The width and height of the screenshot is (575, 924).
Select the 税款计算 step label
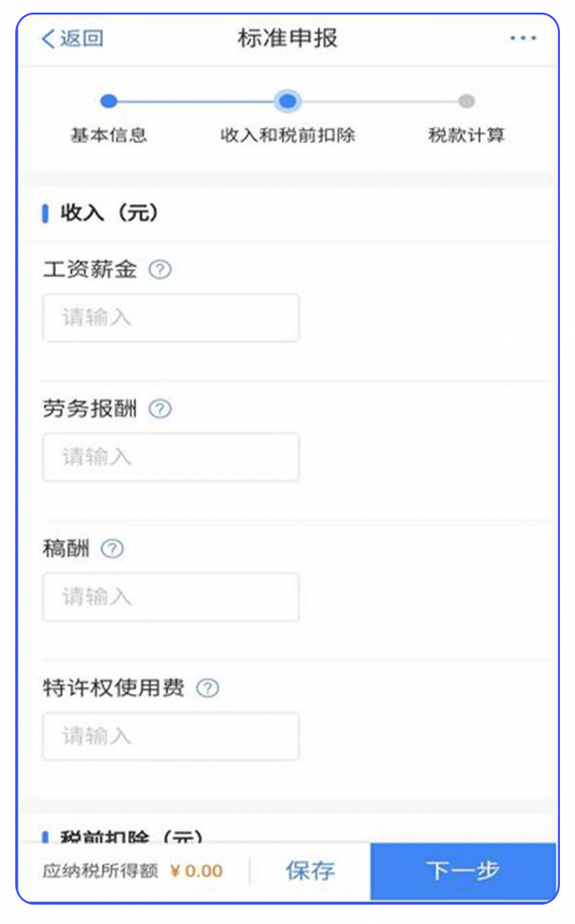(468, 135)
